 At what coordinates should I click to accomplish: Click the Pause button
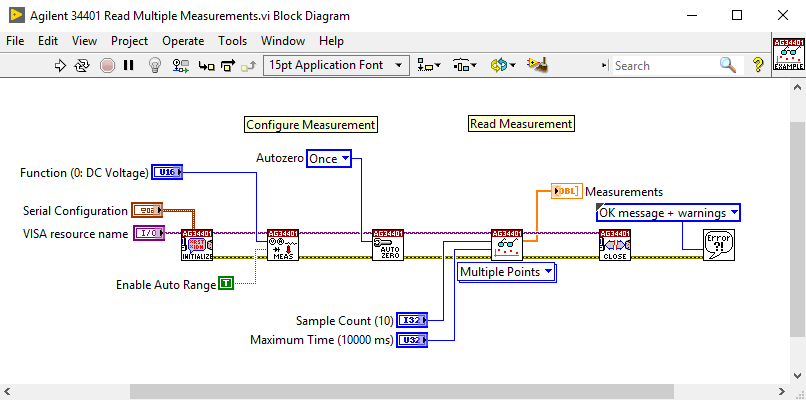click(129, 65)
